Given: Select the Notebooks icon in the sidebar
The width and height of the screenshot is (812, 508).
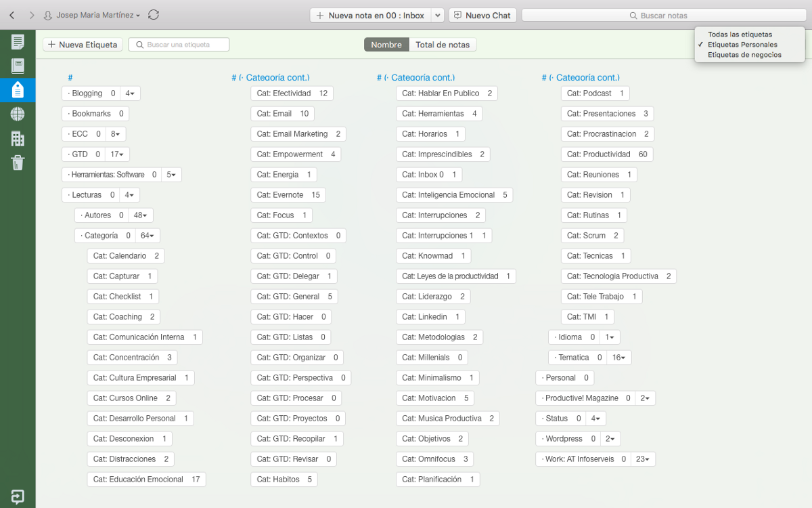Looking at the screenshot, I should [x=18, y=65].
